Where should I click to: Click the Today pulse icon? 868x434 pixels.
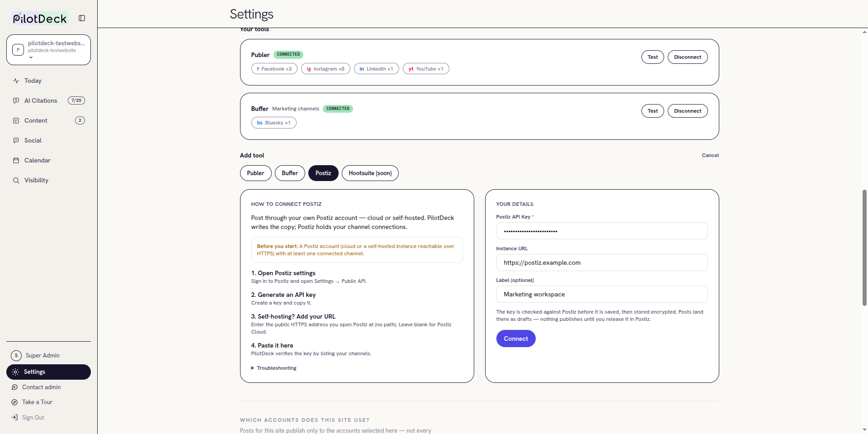(x=16, y=81)
